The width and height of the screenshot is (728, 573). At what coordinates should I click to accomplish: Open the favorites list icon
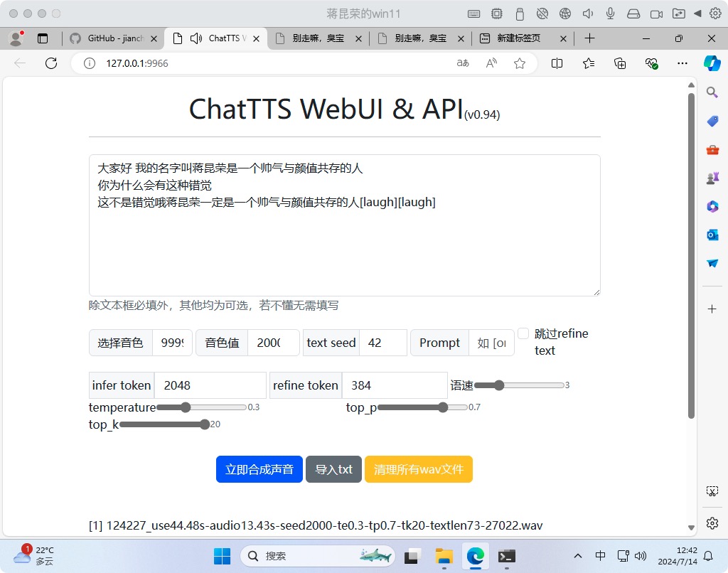coord(589,63)
